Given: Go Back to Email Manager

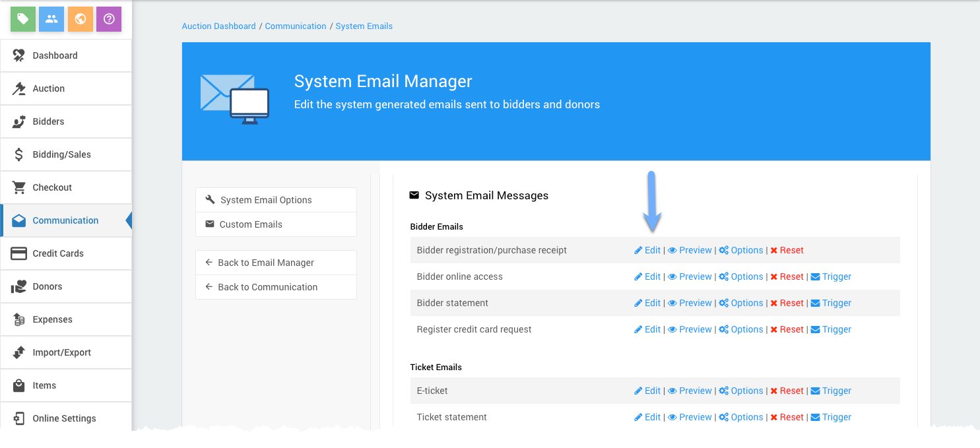Looking at the screenshot, I should tap(266, 263).
